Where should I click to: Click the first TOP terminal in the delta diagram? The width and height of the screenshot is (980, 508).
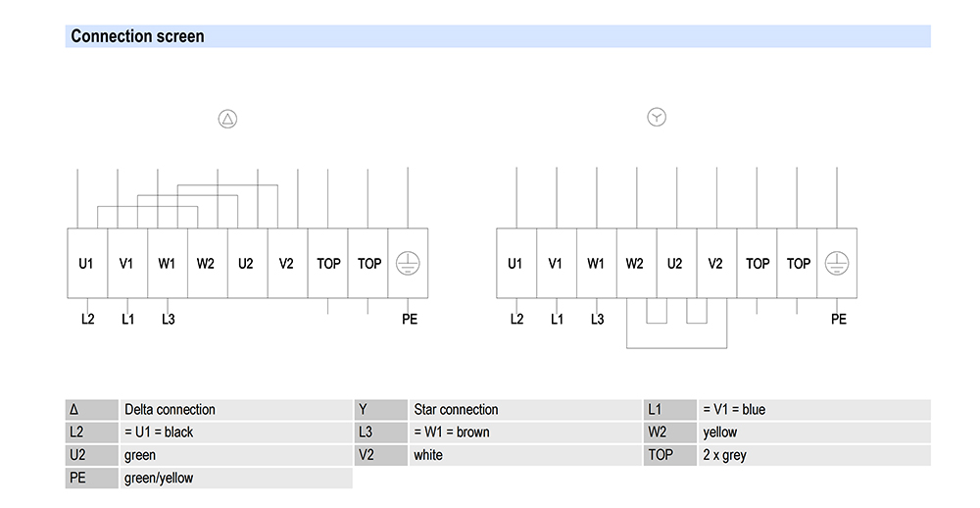coord(328,264)
